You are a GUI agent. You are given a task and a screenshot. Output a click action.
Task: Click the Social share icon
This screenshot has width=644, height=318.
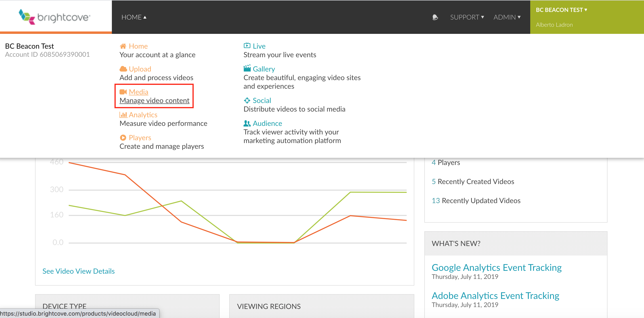(x=247, y=100)
